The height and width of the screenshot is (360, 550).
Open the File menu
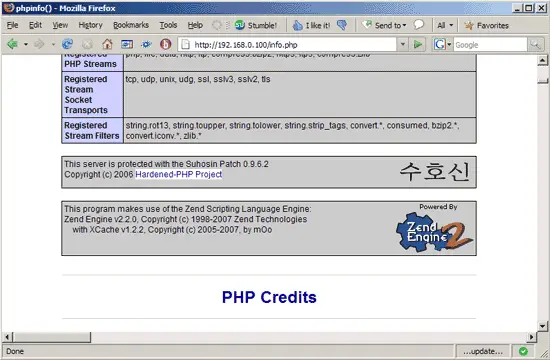pyautogui.click(x=12, y=25)
